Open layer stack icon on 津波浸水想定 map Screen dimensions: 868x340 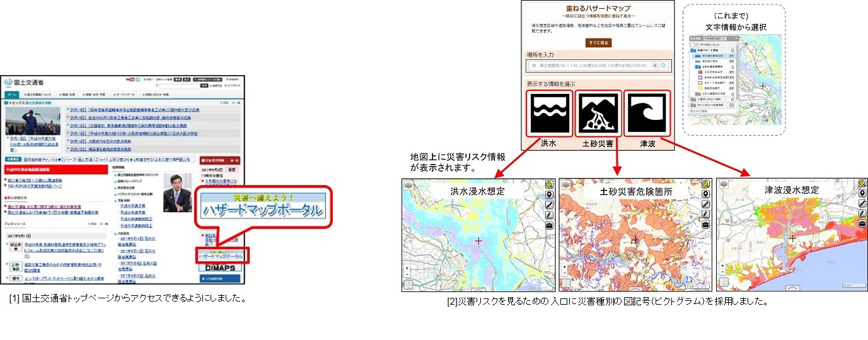724,184
